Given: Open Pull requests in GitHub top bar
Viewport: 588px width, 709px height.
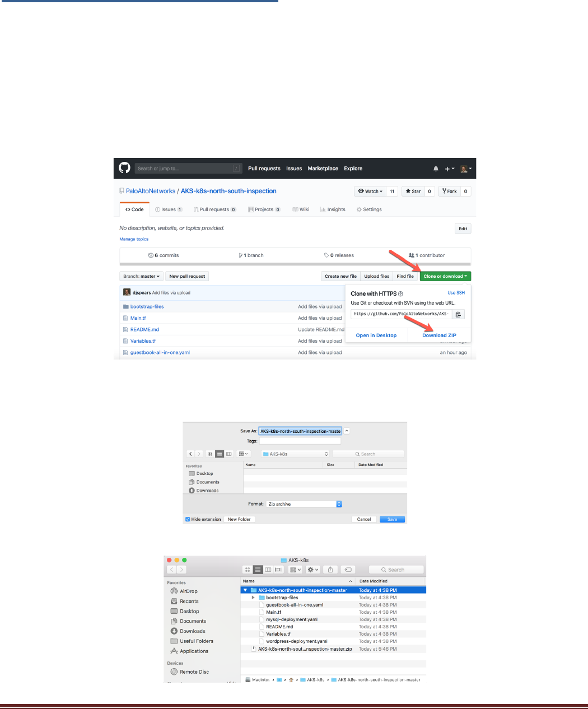Looking at the screenshot, I should pyautogui.click(x=264, y=169).
